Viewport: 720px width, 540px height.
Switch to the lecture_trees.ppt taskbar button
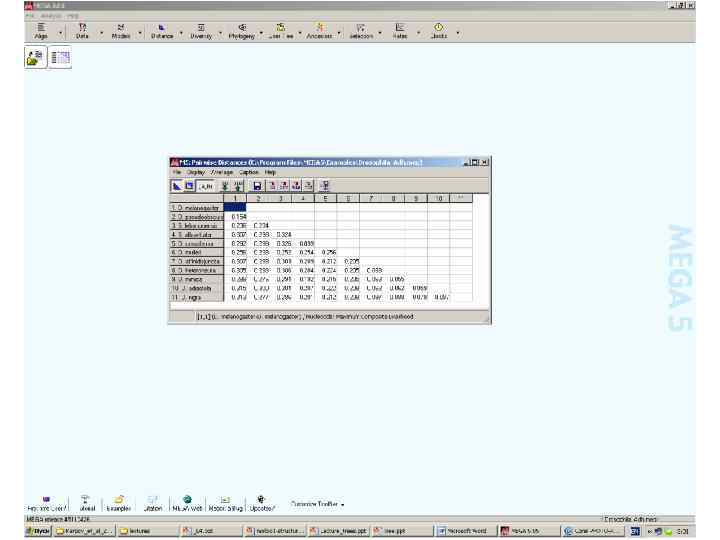(338, 531)
